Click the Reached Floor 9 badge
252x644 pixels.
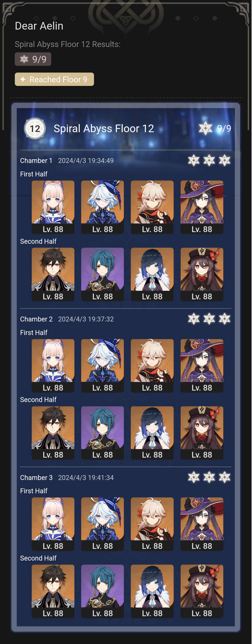coord(54,79)
